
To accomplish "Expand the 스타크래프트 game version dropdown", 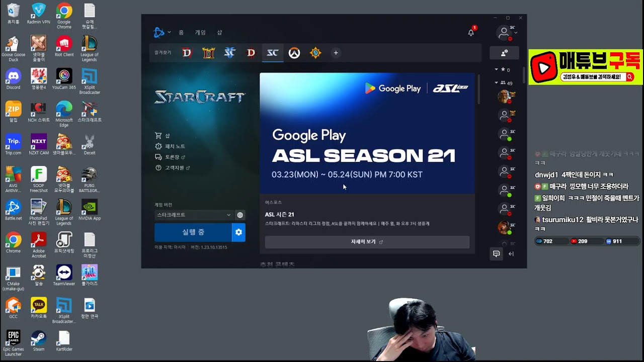I will pyautogui.click(x=193, y=215).
